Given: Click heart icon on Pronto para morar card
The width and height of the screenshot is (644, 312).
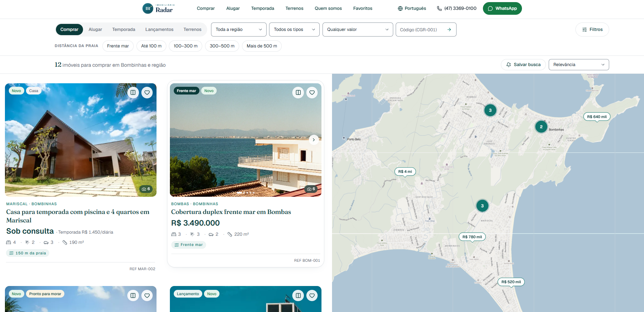Looking at the screenshot, I should [147, 296].
